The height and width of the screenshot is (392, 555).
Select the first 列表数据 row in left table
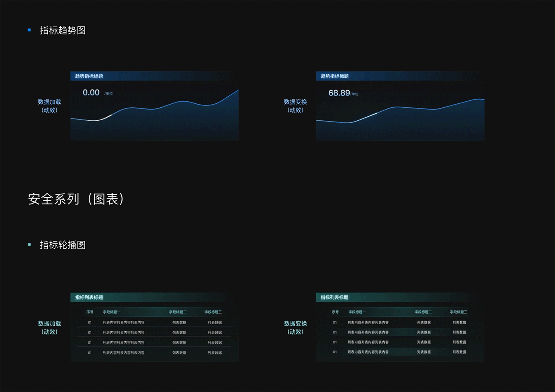click(179, 322)
